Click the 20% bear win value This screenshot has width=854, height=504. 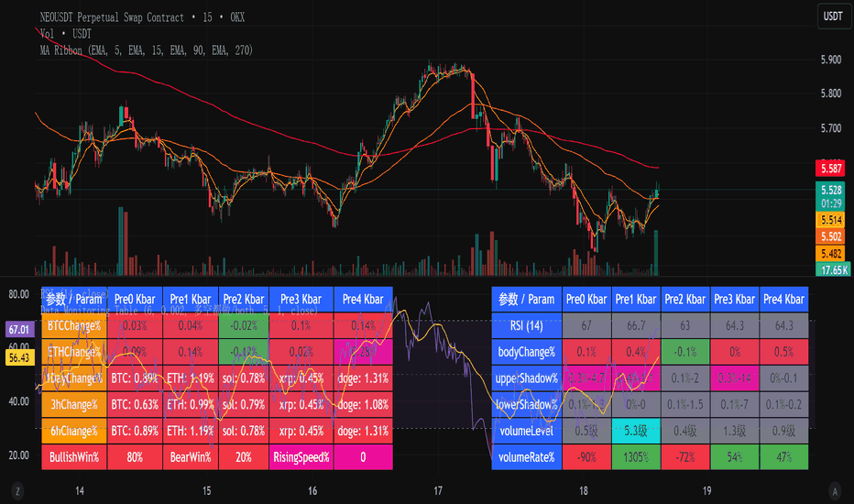click(244, 457)
